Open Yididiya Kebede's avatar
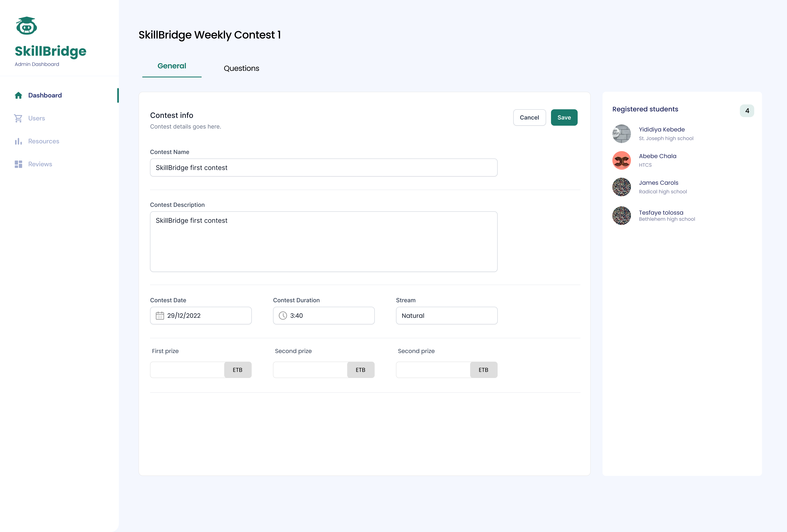The width and height of the screenshot is (787, 532). tap(621, 134)
